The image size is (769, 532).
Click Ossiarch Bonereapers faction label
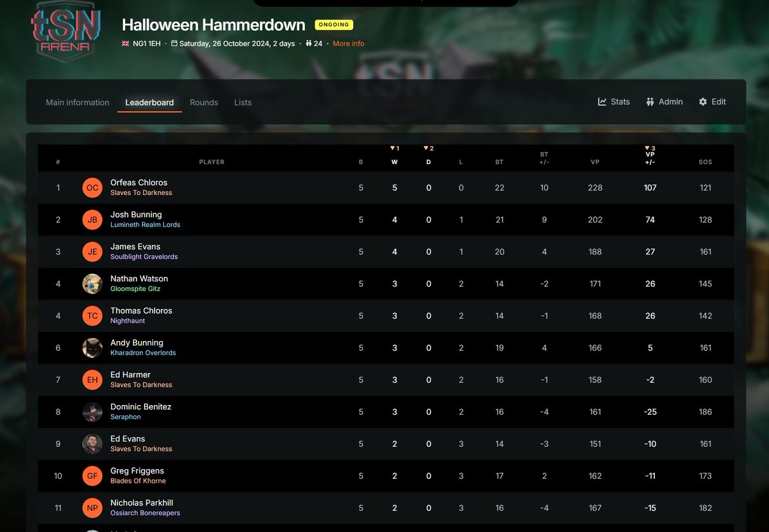click(x=145, y=513)
